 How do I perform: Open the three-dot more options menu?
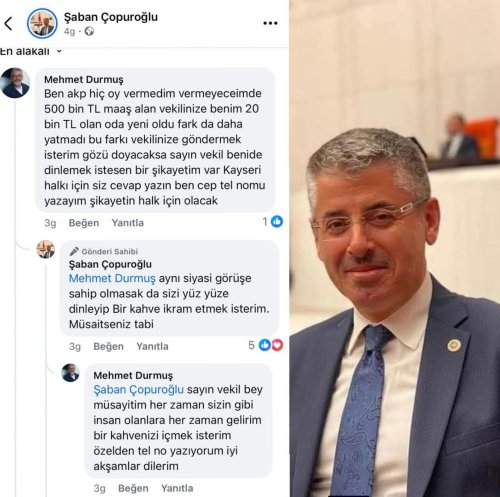(270, 23)
